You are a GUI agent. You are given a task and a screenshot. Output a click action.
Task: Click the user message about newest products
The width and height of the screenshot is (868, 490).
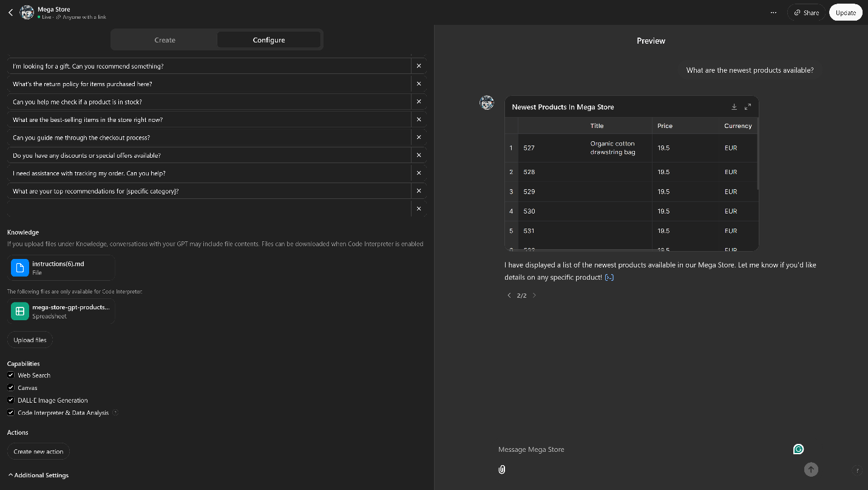750,70
